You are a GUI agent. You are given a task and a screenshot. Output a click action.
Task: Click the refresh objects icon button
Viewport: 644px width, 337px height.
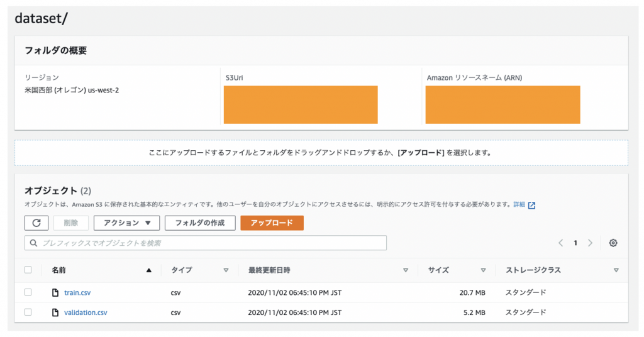[36, 223]
